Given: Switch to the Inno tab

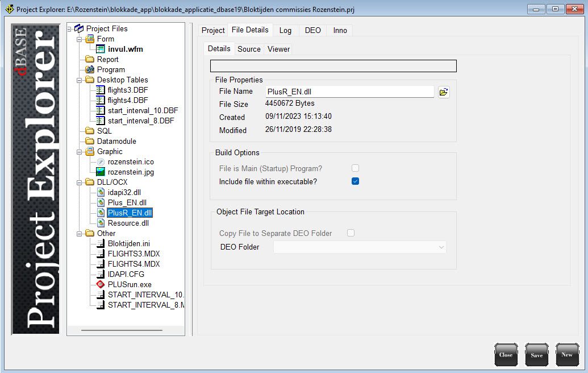Looking at the screenshot, I should click(x=340, y=30).
